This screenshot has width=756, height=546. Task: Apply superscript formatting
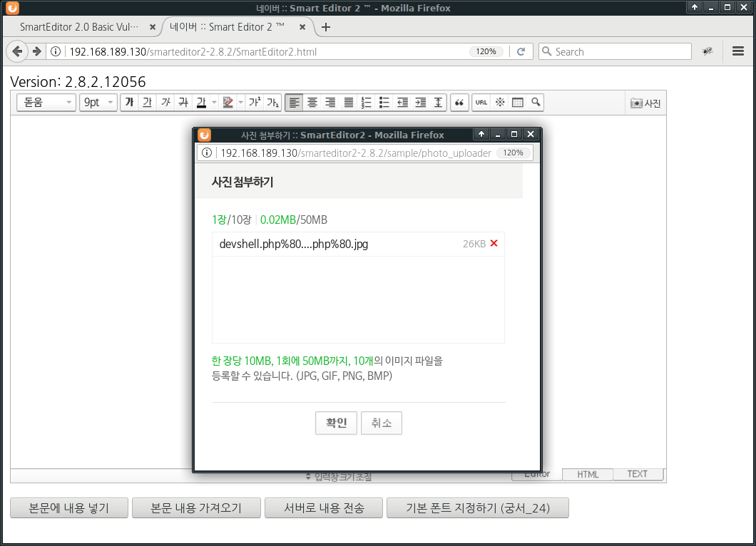tap(254, 102)
